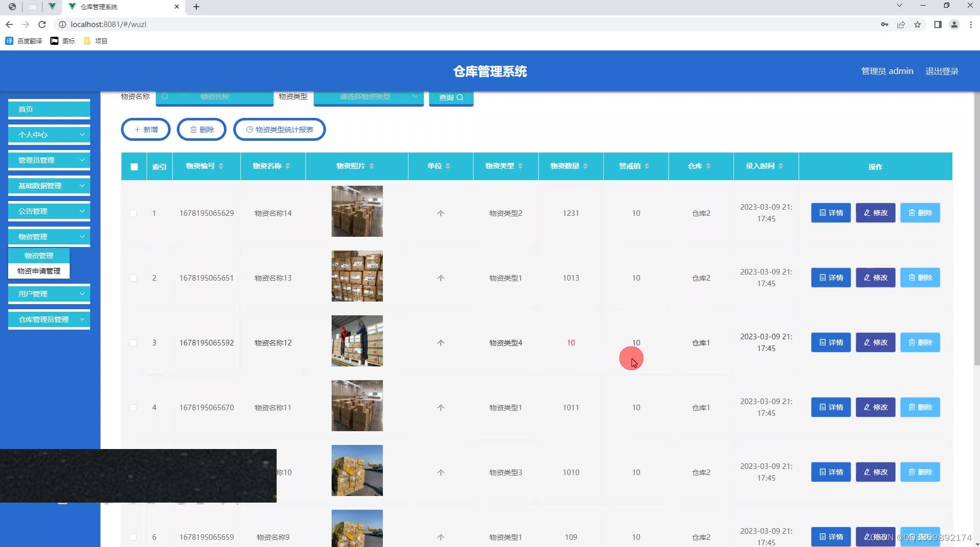This screenshot has height=547, width=980.
Task: Select 物资申请管理 submenu item
Action: [39, 271]
